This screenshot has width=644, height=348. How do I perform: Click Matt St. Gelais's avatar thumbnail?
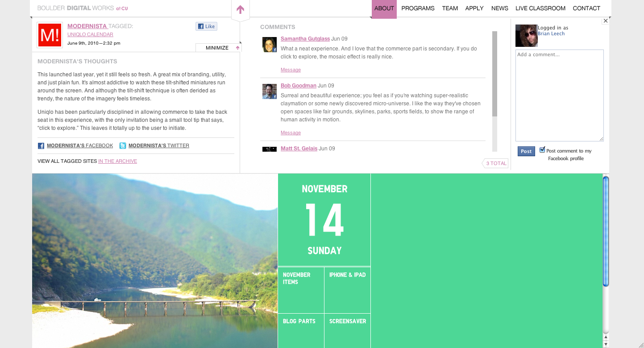[x=270, y=149]
